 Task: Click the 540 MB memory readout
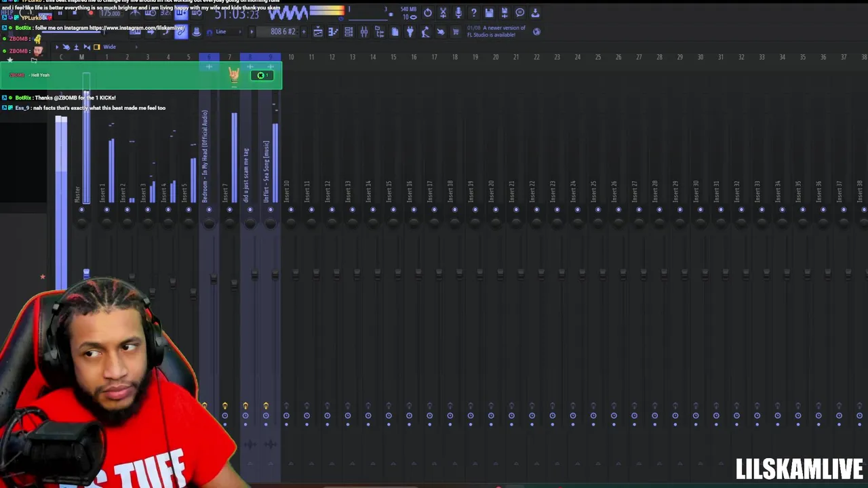408,9
